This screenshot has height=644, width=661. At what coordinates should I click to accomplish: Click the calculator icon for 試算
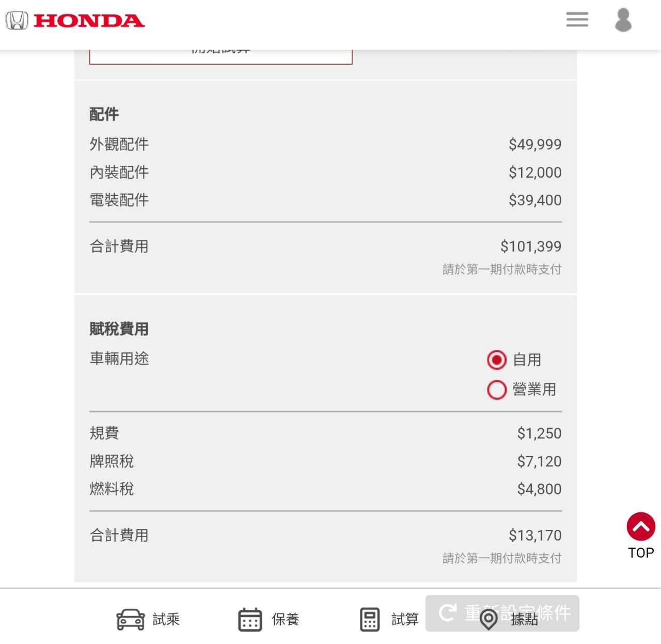(370, 619)
